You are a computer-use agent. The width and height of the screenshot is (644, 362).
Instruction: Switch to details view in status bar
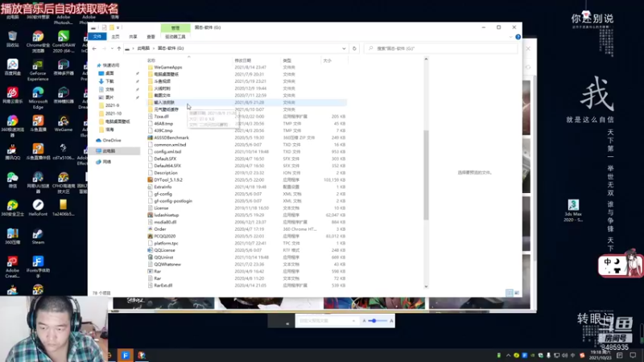pos(510,293)
